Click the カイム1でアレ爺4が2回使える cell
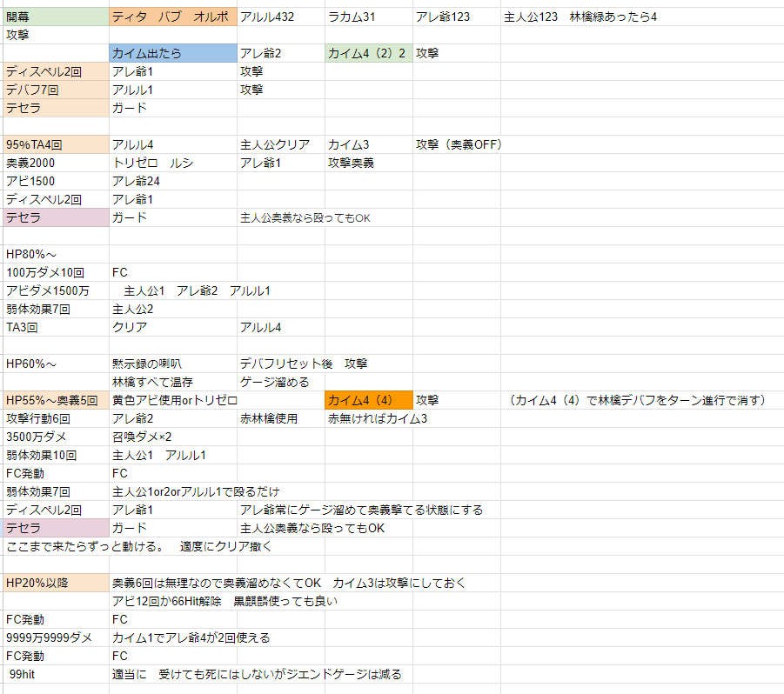This screenshot has height=694, width=784. click(x=191, y=637)
